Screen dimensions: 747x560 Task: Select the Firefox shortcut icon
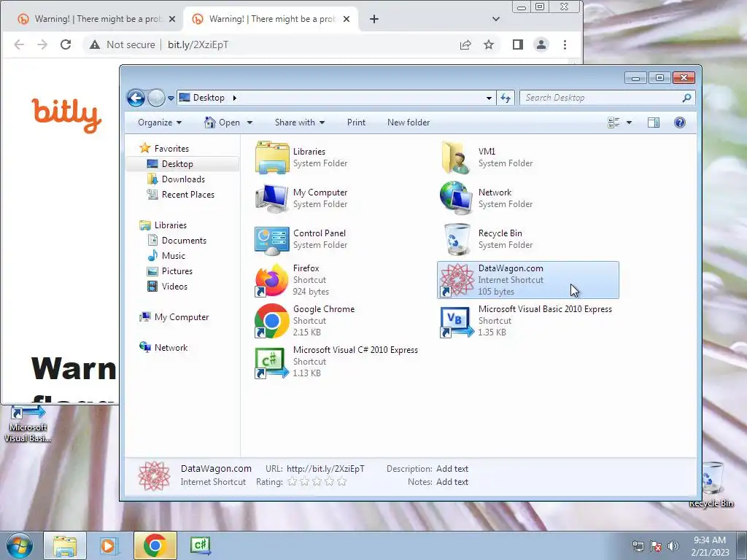(272, 280)
